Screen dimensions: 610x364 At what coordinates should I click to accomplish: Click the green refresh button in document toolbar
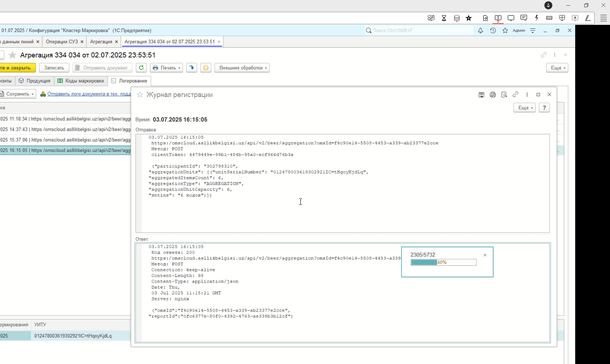click(x=141, y=68)
